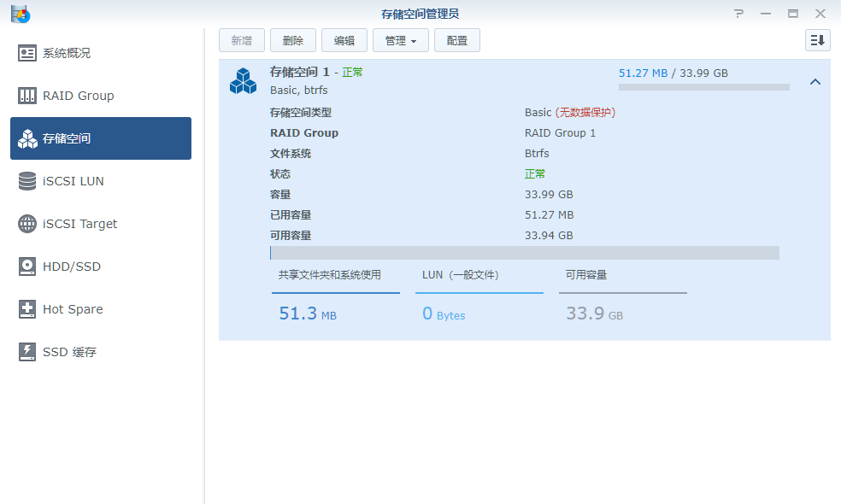Click the sort order icon in toolbar
This screenshot has height=504, width=841.
tap(817, 39)
